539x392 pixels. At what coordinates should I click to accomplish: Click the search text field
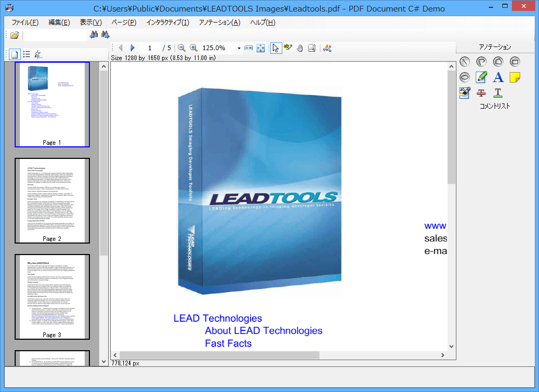pyautogui.click(x=56, y=35)
